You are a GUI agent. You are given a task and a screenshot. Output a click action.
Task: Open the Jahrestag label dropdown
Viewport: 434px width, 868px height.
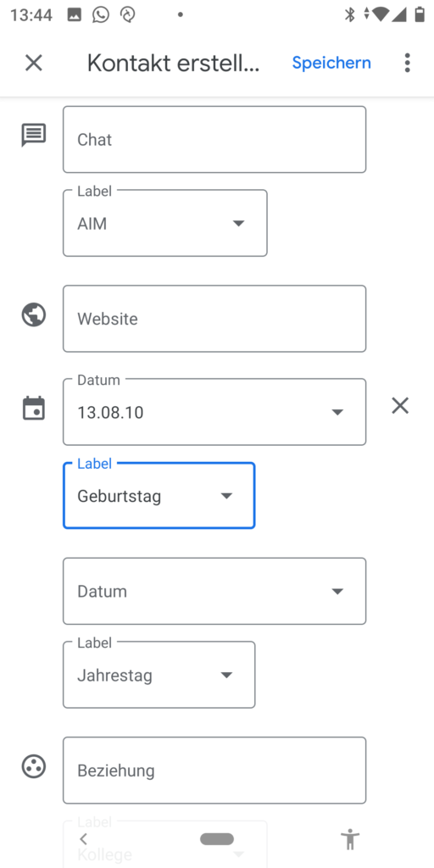pyautogui.click(x=159, y=675)
